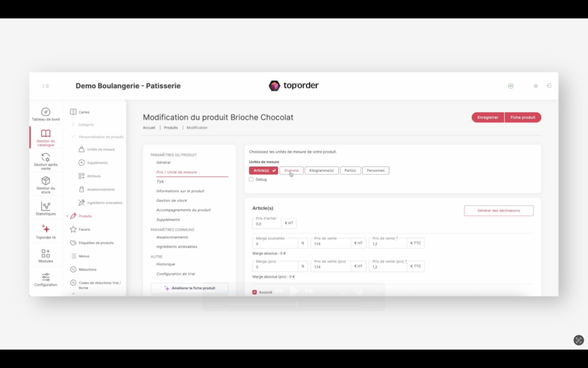Open the TVA parameters tab
This screenshot has height=368, width=588.
point(160,181)
